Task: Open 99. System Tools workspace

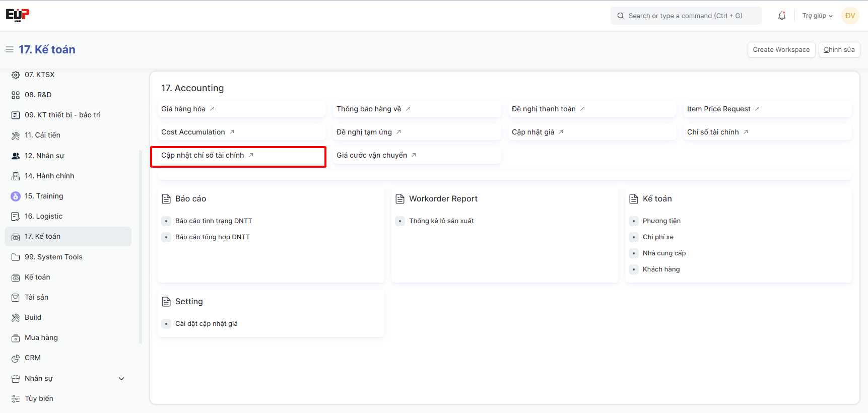Action: [x=53, y=257]
